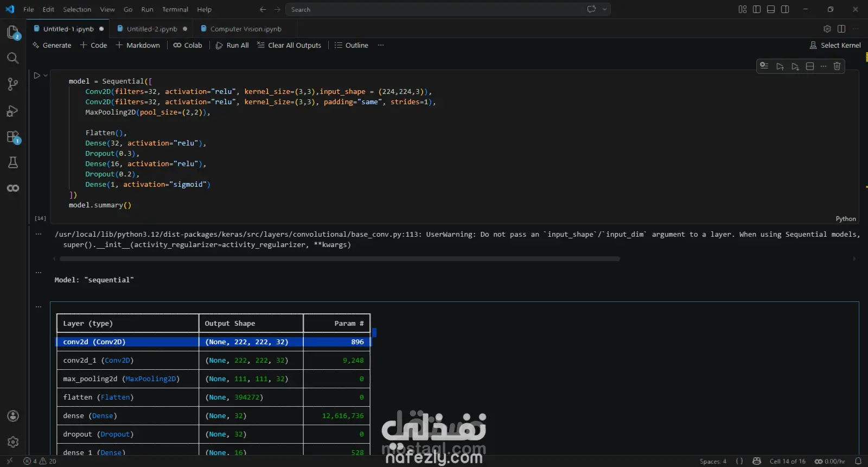Select the conv2d_1 (Conv2D) table row label

[x=98, y=361]
